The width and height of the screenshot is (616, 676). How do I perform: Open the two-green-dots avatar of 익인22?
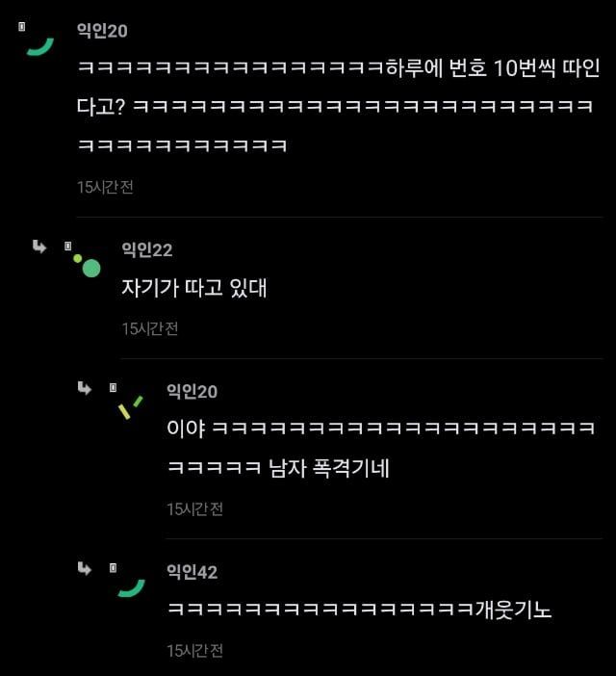[87, 266]
